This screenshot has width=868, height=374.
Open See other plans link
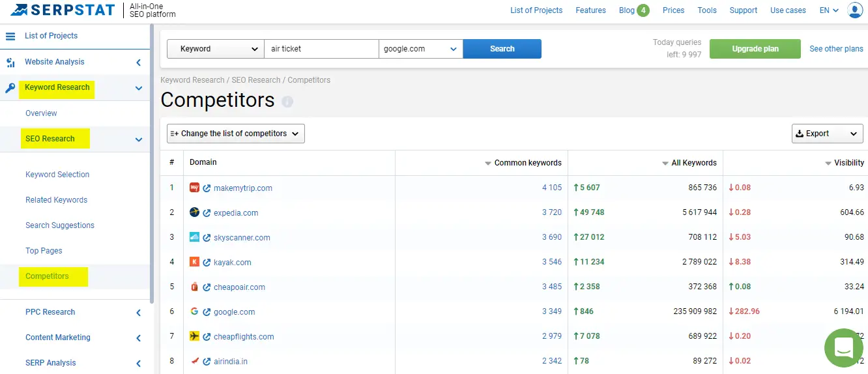(836, 49)
